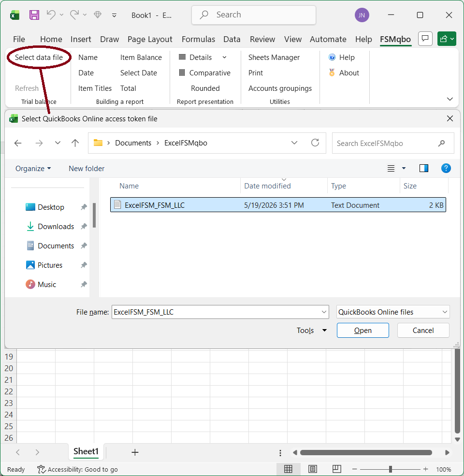464x476 pixels.
Task: Go up one folder level arrow
Action: coord(75,143)
